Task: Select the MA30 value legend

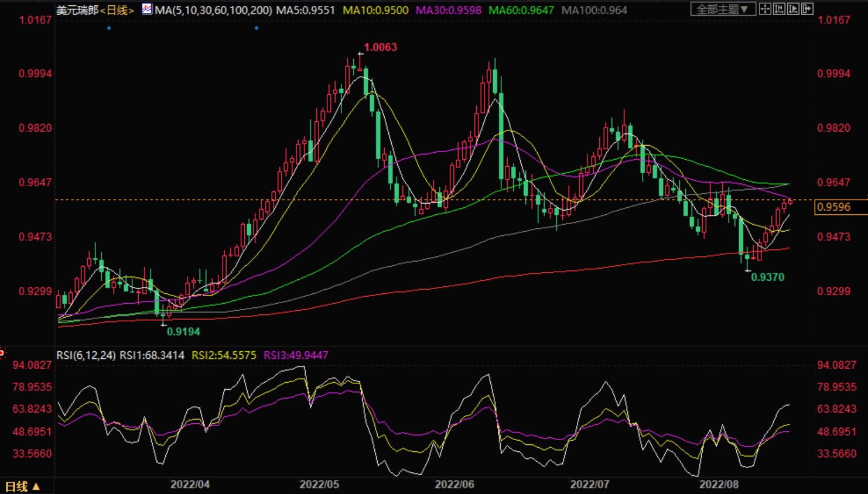Action: 448,11
